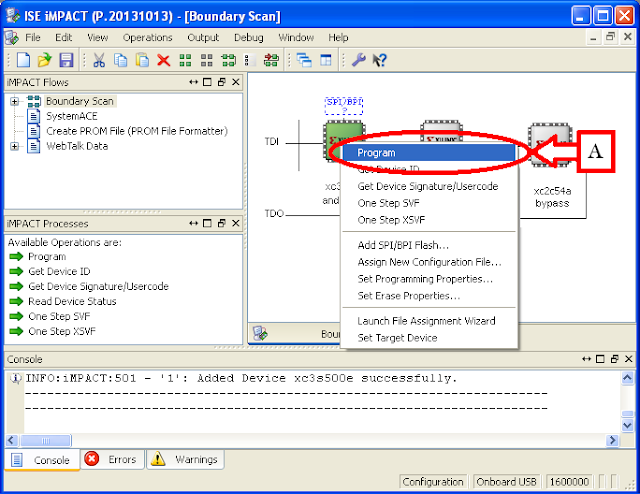Choose Launch File Assignment Wizard
The height and width of the screenshot is (494, 640).
[x=429, y=321]
